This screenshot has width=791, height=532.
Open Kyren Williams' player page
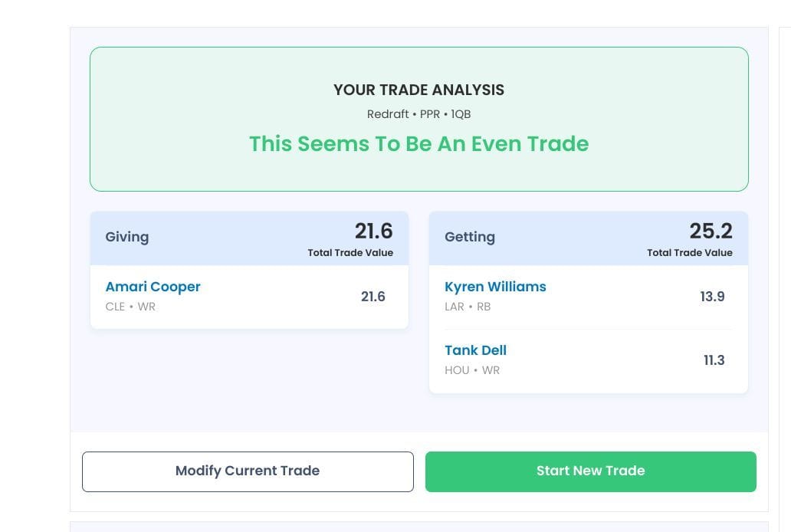495,286
